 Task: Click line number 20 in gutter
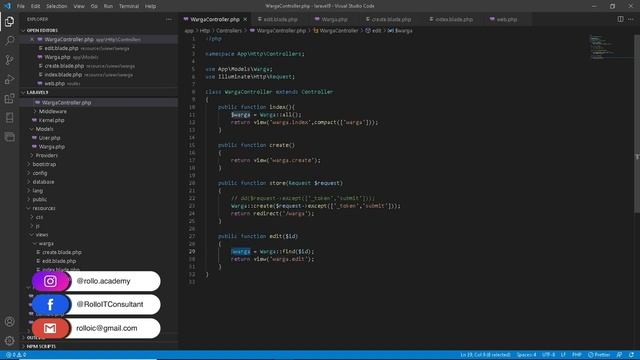192,183
